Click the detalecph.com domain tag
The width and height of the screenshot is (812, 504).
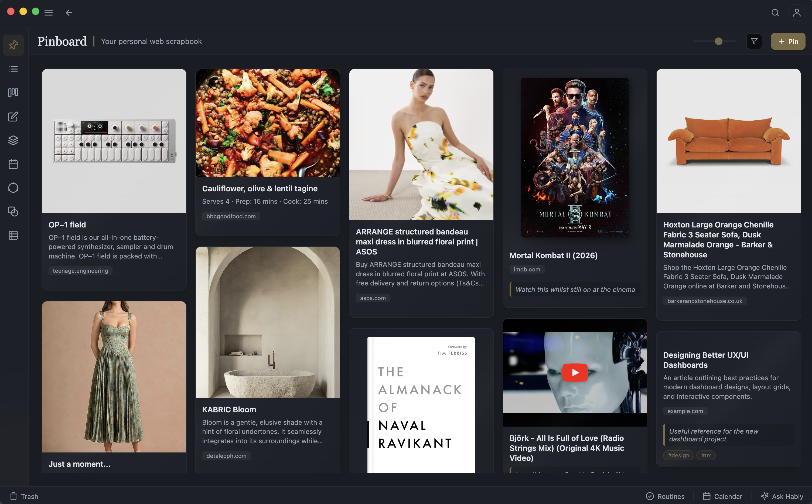pyautogui.click(x=226, y=456)
